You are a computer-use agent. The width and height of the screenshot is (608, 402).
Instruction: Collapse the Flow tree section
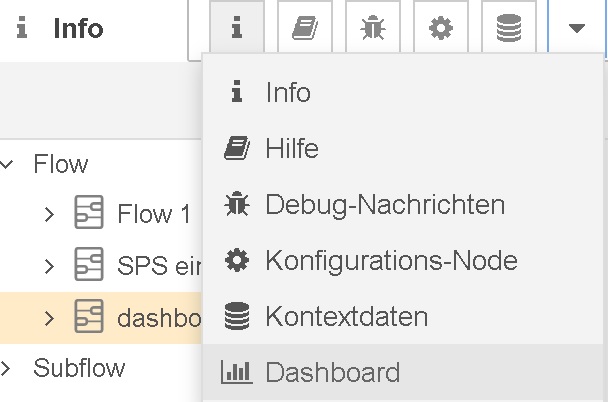[9, 164]
